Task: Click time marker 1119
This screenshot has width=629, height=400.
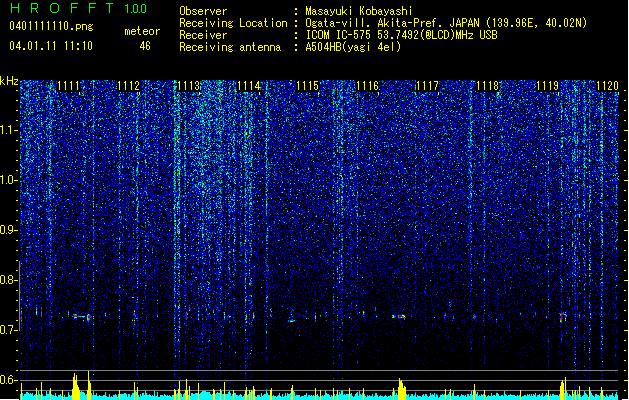Action: (548, 86)
